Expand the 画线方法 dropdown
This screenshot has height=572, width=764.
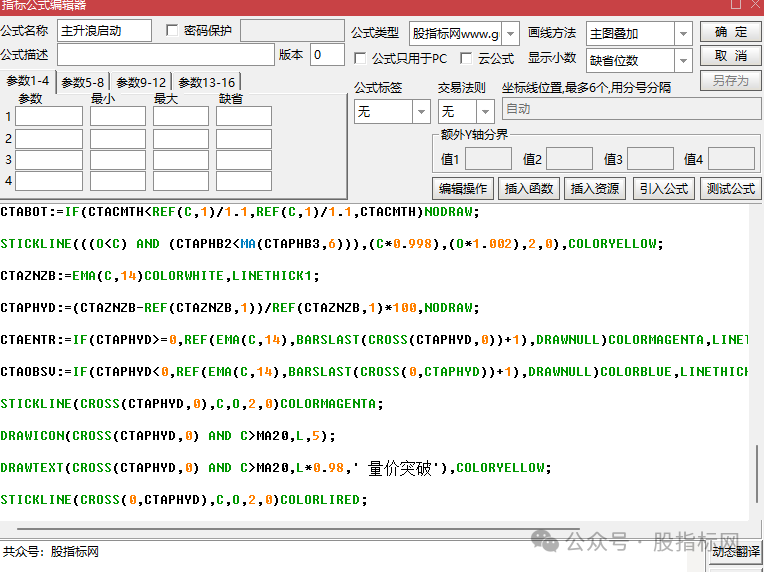click(x=683, y=34)
